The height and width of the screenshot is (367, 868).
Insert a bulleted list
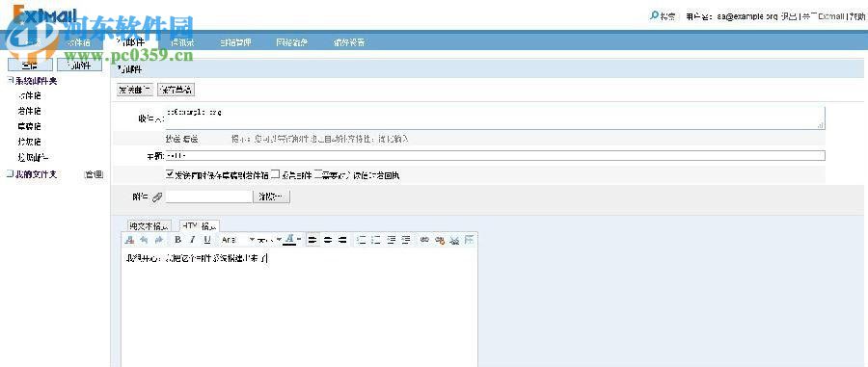click(376, 240)
